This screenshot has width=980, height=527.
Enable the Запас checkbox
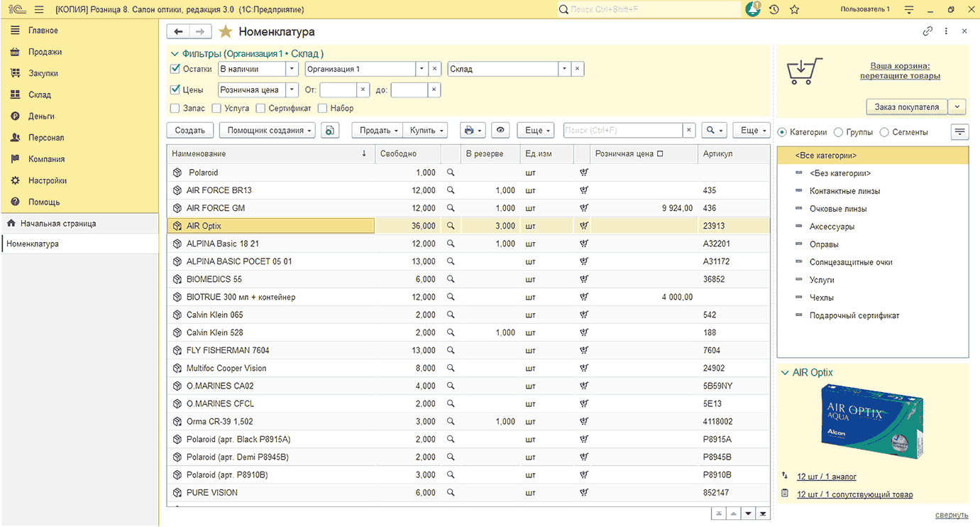[x=175, y=108]
